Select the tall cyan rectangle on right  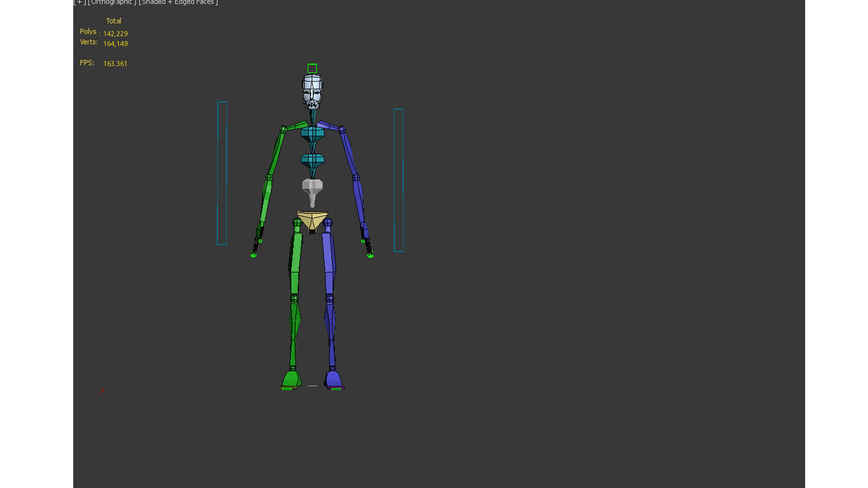[x=398, y=180]
